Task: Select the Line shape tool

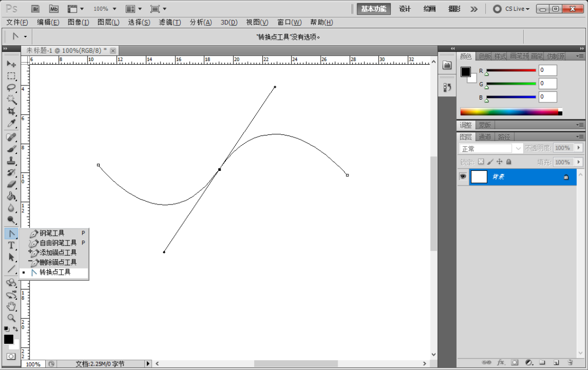Action: 11,269
